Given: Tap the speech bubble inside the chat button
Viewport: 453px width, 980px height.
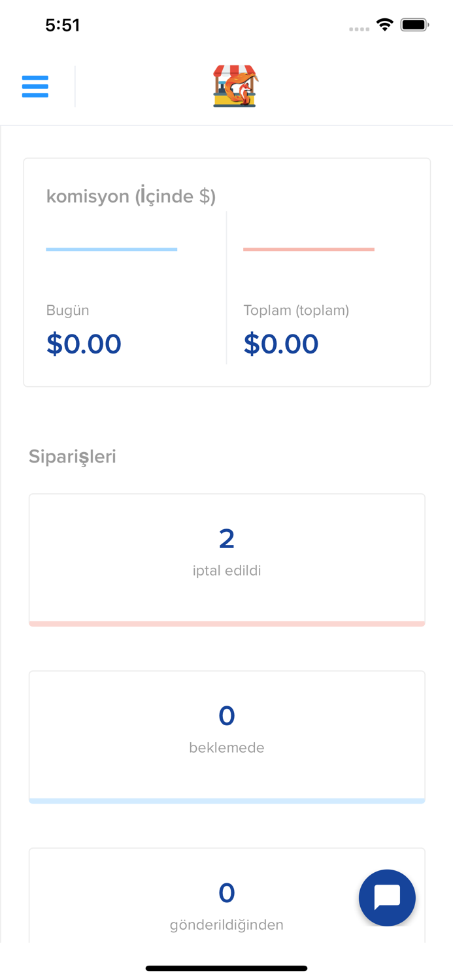Looking at the screenshot, I should click(x=387, y=896).
